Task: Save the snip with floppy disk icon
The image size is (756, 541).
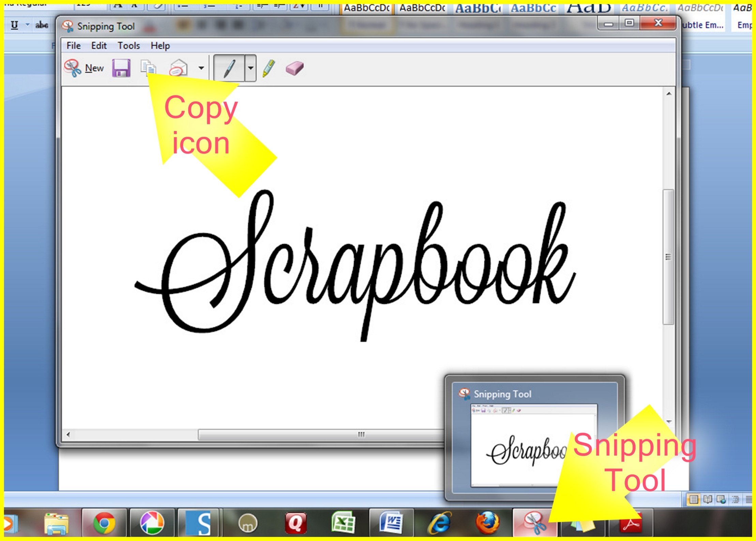Action: pyautogui.click(x=121, y=68)
